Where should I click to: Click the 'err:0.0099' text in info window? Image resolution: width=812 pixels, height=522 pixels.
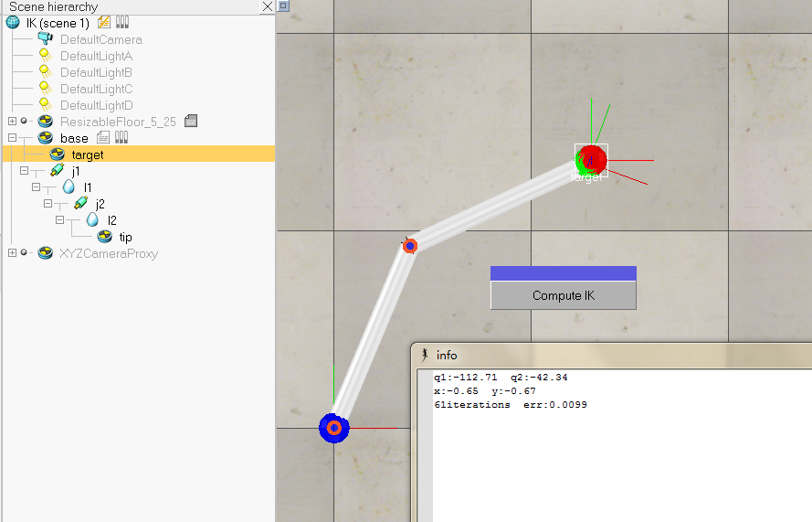pyautogui.click(x=555, y=404)
